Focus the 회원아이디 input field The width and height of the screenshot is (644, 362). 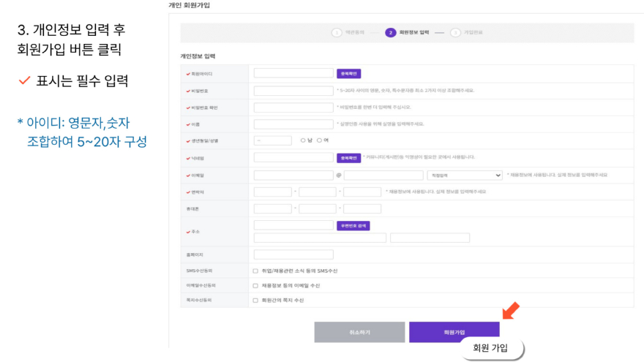point(293,74)
